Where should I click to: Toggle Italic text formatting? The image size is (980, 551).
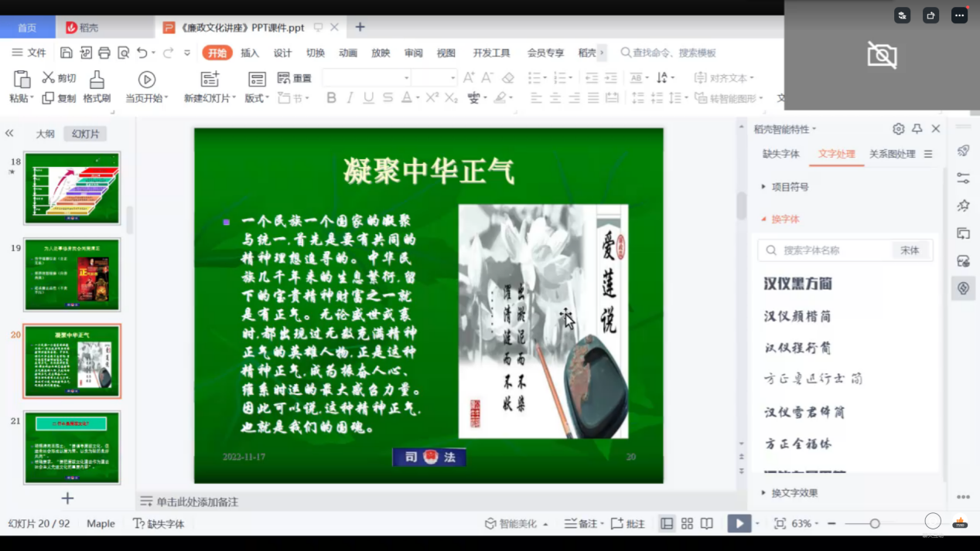point(350,97)
